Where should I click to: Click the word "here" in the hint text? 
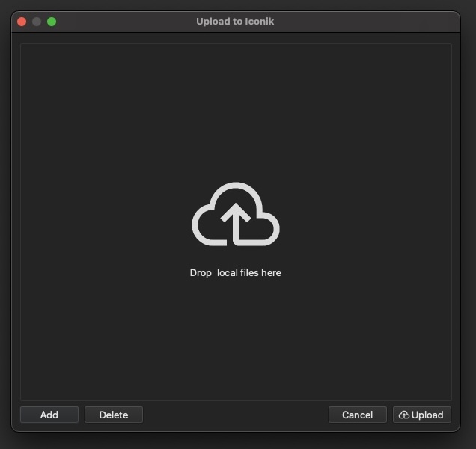coord(272,272)
